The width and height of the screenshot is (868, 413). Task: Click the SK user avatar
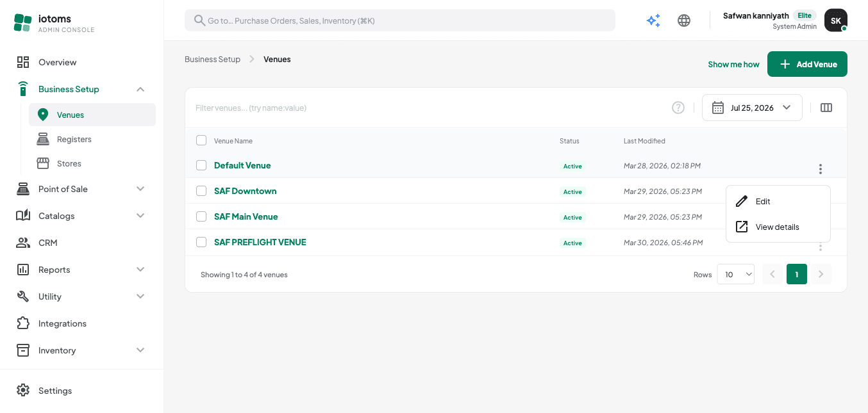click(836, 20)
